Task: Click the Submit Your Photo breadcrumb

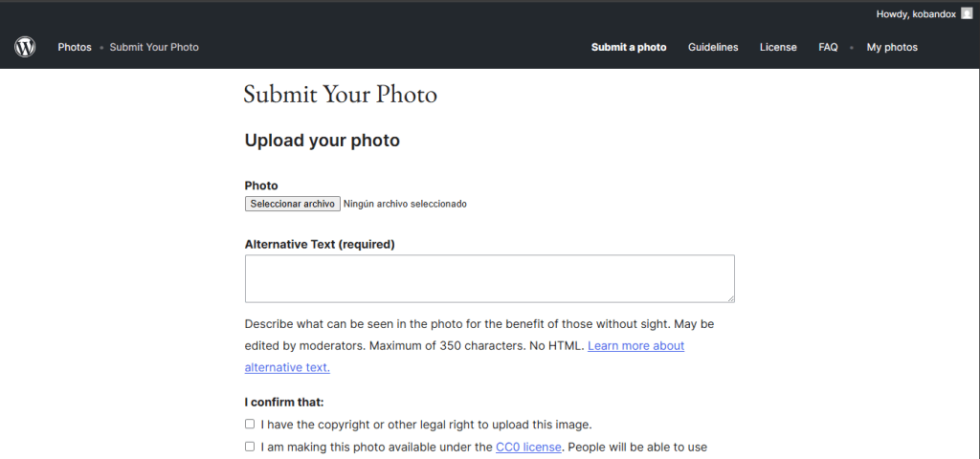Action: coord(154,47)
